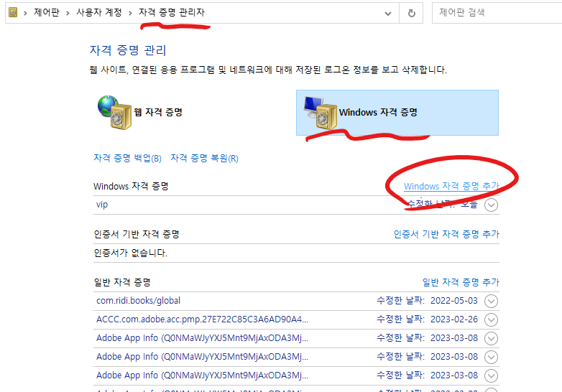
Task: Expand the chevron after 사용자 계정 breadcrumb
Action: (x=130, y=13)
